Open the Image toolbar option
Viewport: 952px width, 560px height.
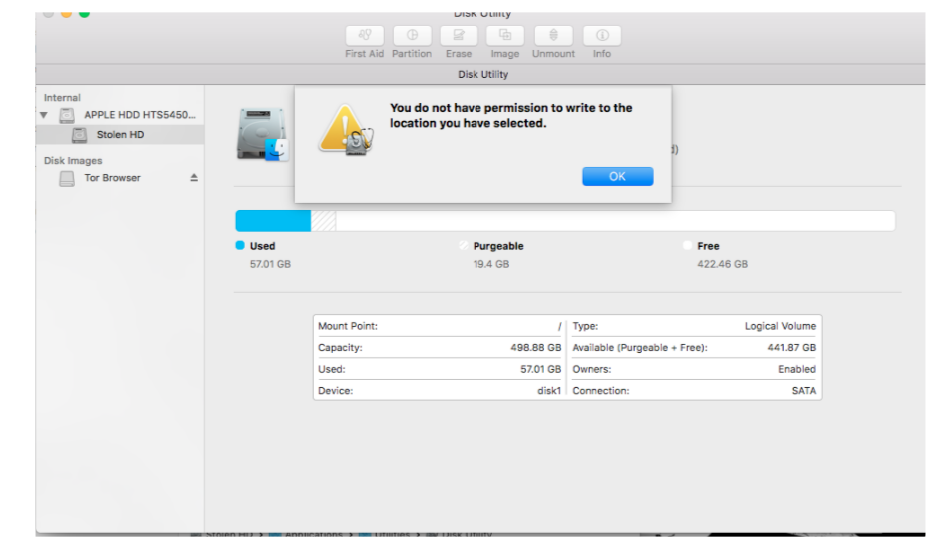pyautogui.click(x=505, y=36)
